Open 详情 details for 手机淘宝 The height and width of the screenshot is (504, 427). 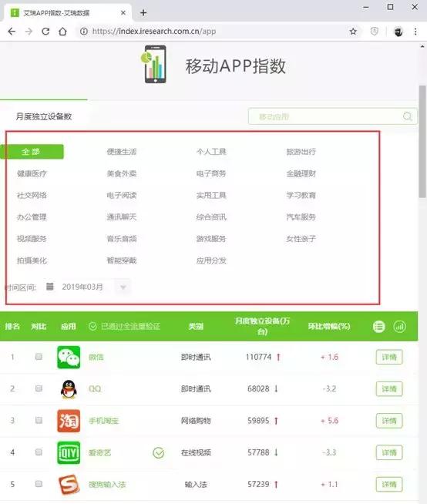(389, 421)
